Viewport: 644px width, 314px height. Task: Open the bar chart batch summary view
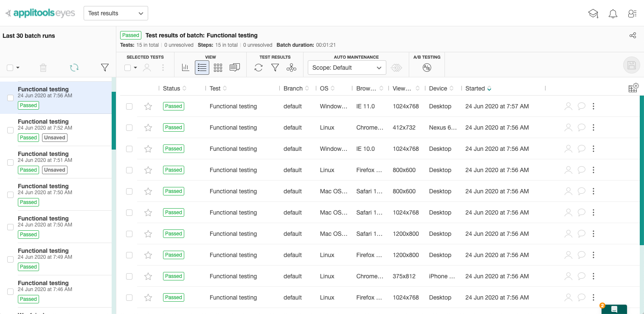(186, 68)
